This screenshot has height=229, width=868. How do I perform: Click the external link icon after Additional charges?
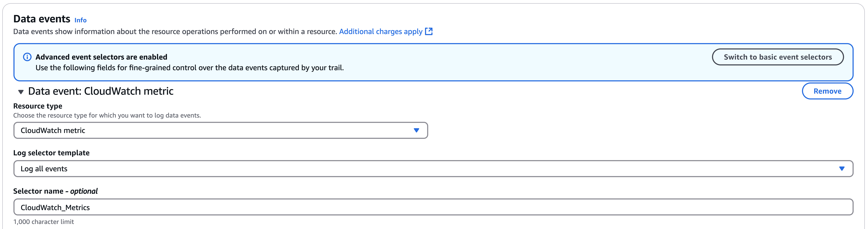click(429, 31)
